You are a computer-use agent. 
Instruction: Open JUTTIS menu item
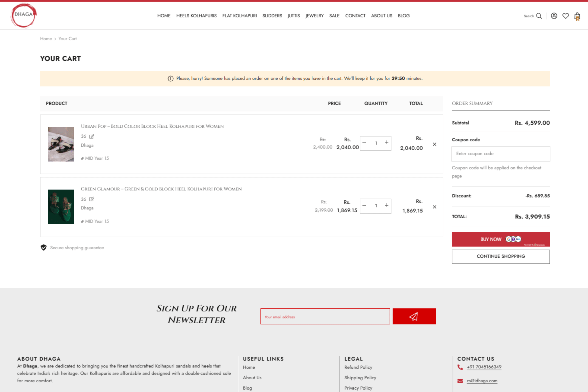pyautogui.click(x=294, y=16)
